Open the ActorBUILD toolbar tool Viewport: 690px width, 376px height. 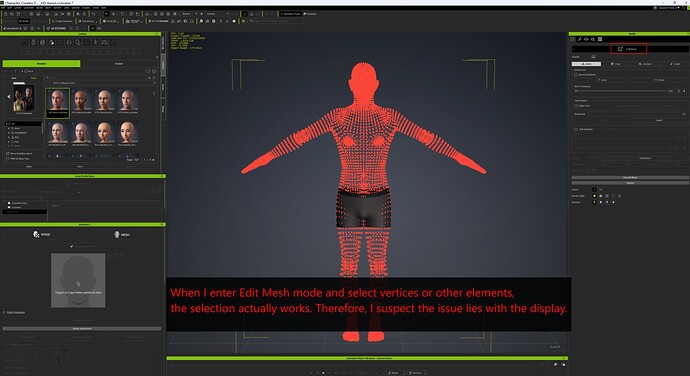(159, 21)
